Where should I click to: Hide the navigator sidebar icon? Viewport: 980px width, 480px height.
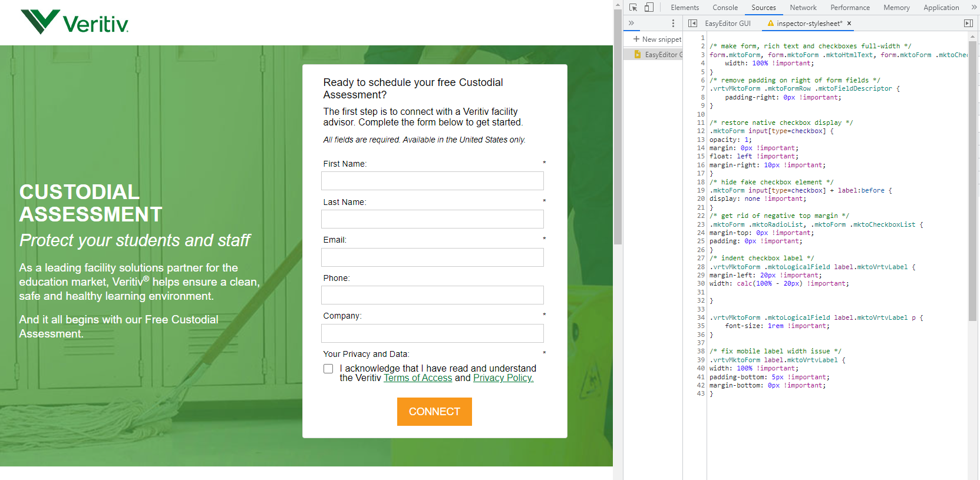pyautogui.click(x=693, y=23)
